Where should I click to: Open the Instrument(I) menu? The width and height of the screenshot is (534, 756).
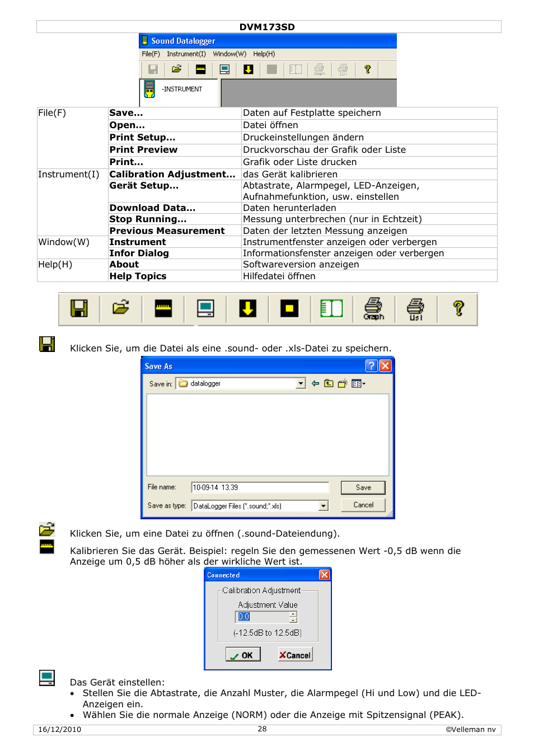186,54
